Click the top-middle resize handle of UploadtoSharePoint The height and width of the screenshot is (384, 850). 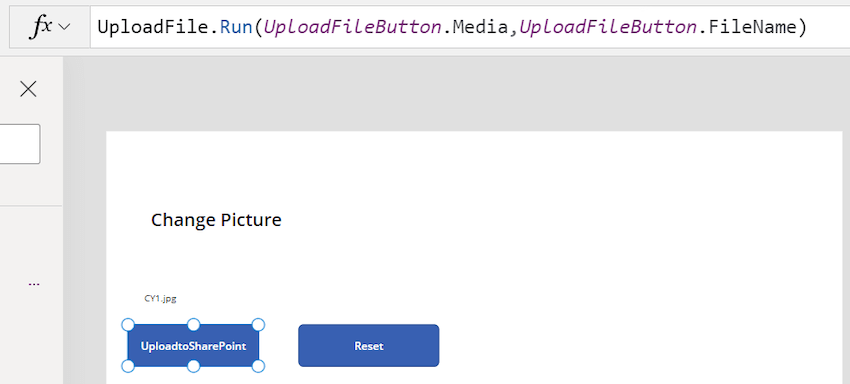(194, 325)
